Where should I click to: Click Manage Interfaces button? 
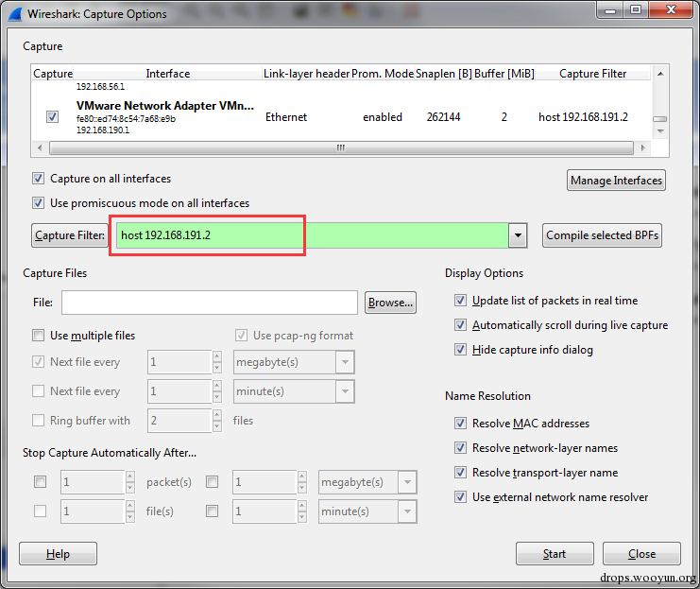tap(616, 180)
